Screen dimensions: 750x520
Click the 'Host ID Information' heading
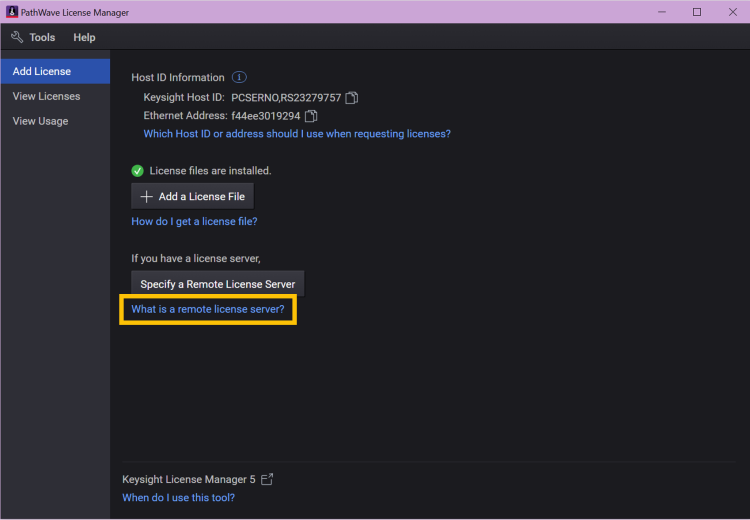tap(177, 77)
